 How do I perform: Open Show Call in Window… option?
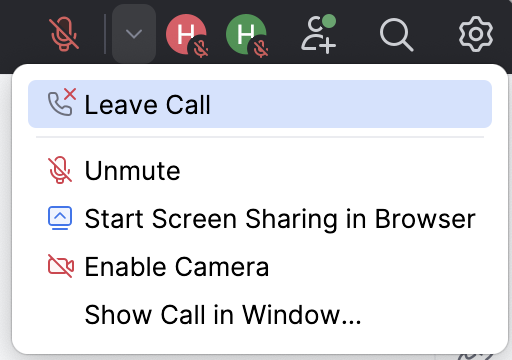pyautogui.click(x=260, y=314)
